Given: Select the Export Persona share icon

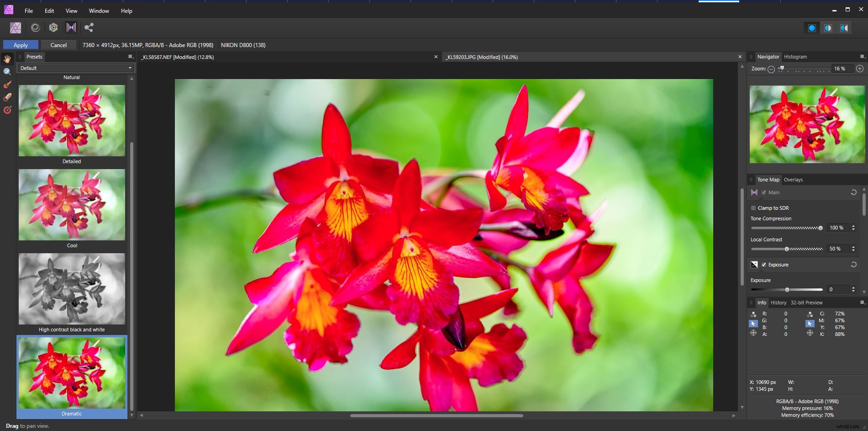Looking at the screenshot, I should (x=88, y=27).
